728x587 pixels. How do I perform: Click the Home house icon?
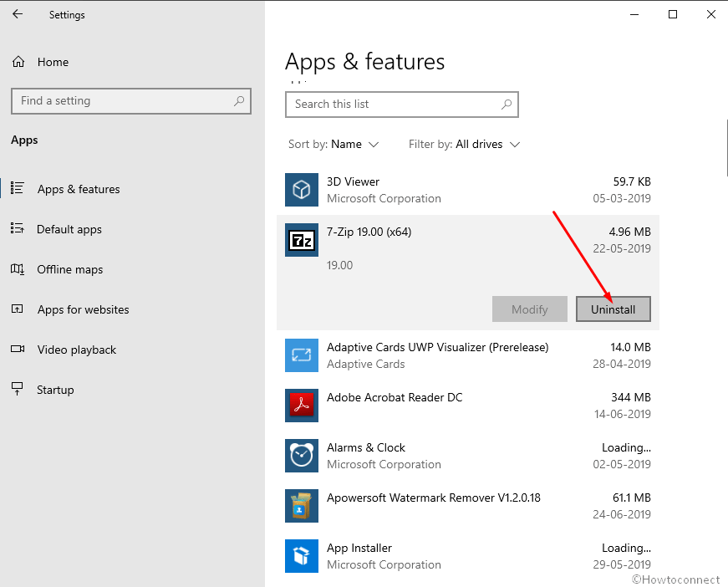click(18, 62)
